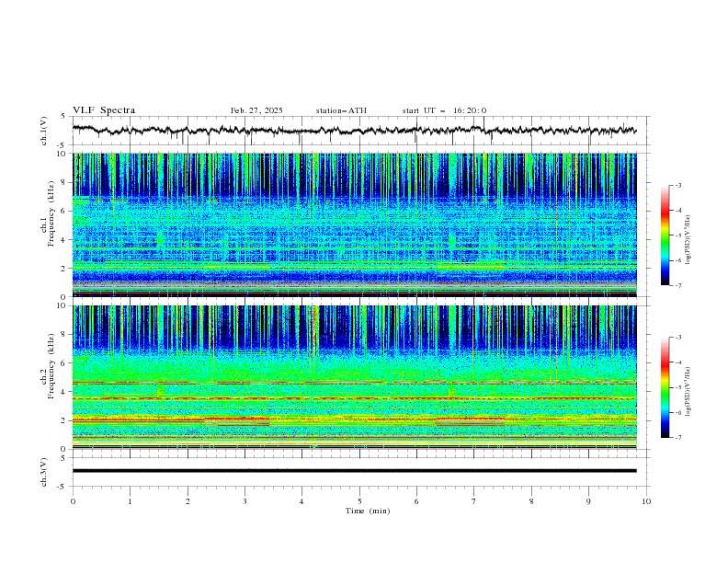Click ch.1 color bar "log(PSD)(V²/Hz)" label

tap(688, 240)
